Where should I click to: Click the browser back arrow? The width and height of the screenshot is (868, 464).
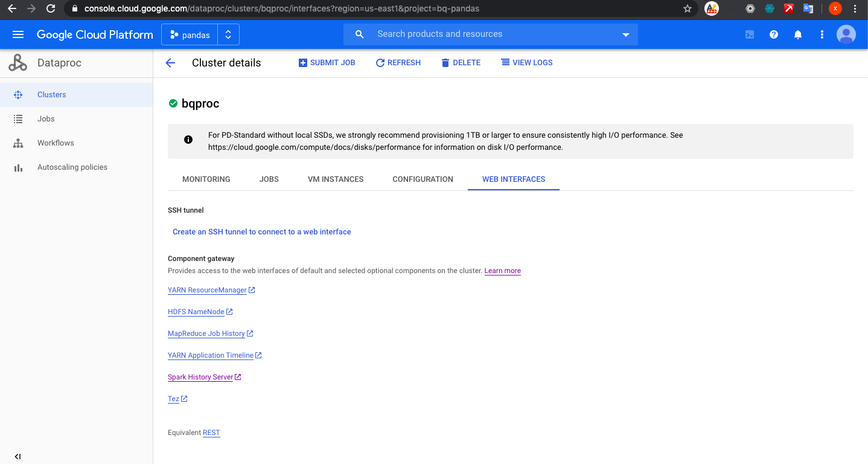click(x=11, y=8)
